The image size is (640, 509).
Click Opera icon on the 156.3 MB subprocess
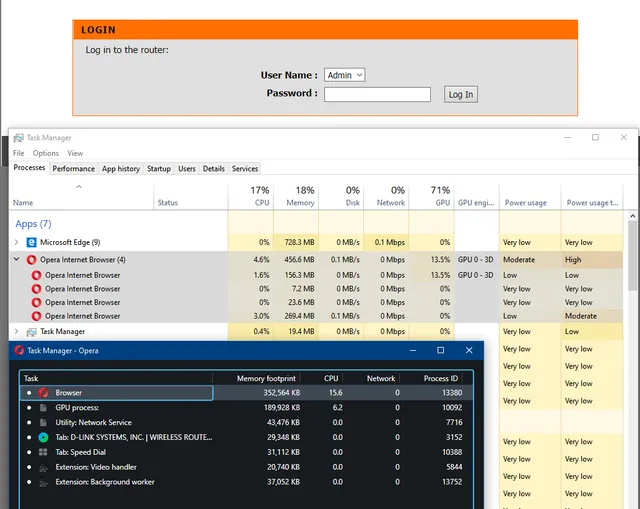(x=36, y=275)
